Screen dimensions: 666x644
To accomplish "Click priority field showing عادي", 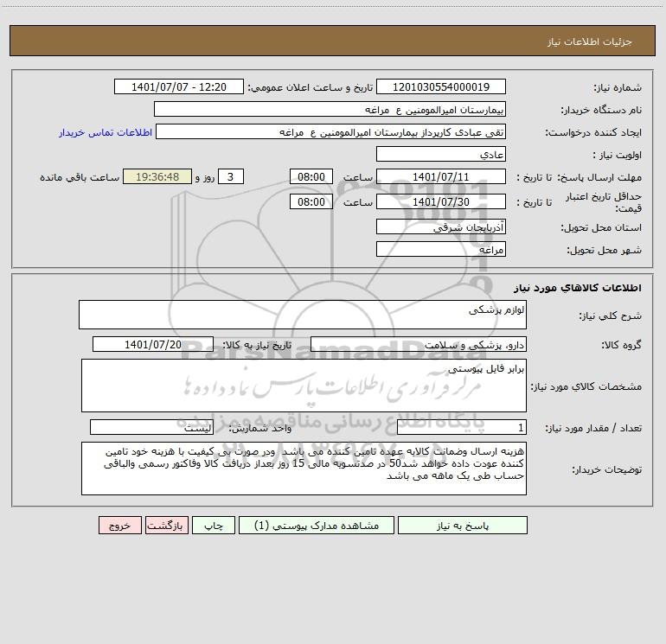I will (441, 154).
